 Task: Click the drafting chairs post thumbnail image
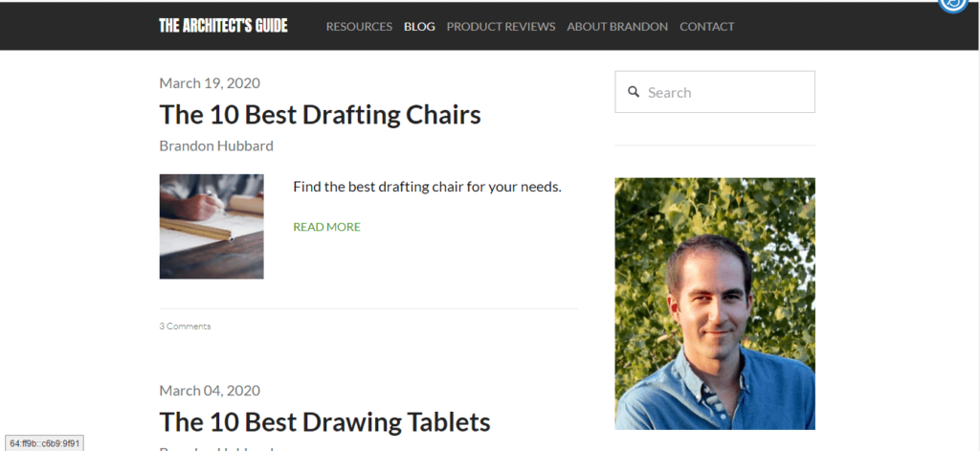212,226
